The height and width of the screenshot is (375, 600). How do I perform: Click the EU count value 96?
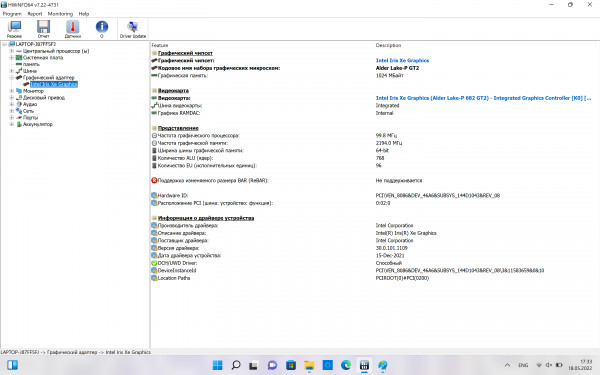(378, 165)
